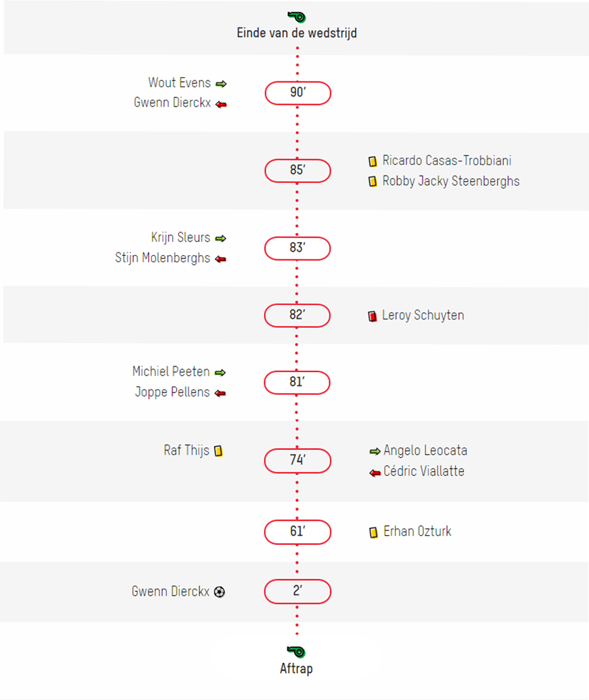Select the 74' minute marker
Image resolution: width=589 pixels, height=700 pixels.
(297, 461)
